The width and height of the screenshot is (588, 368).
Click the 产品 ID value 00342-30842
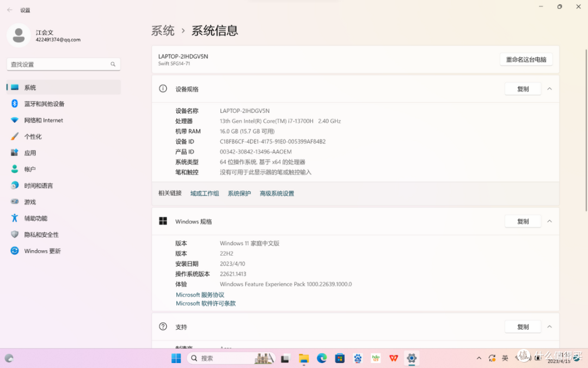(256, 152)
